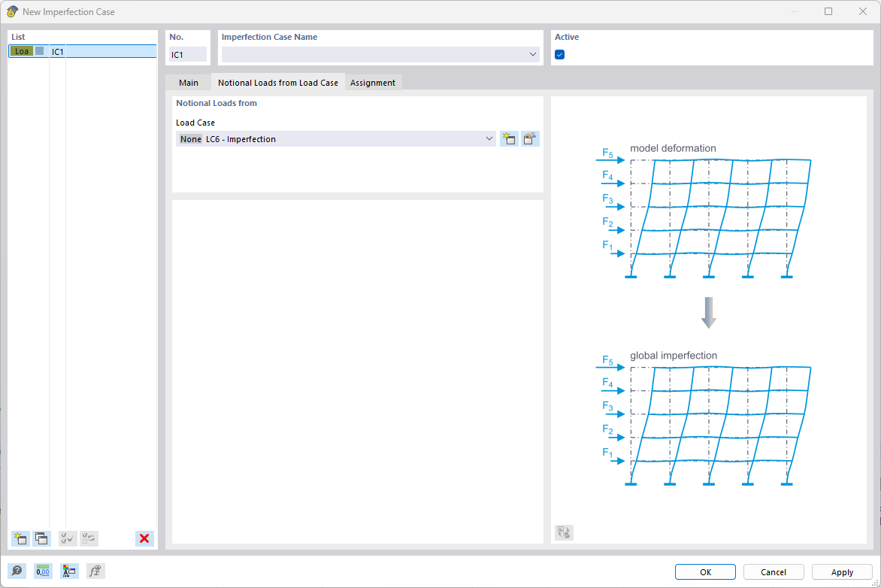The height and width of the screenshot is (588, 881).
Task: Click the select-all checkmarks icon in List panel
Action: (67, 538)
